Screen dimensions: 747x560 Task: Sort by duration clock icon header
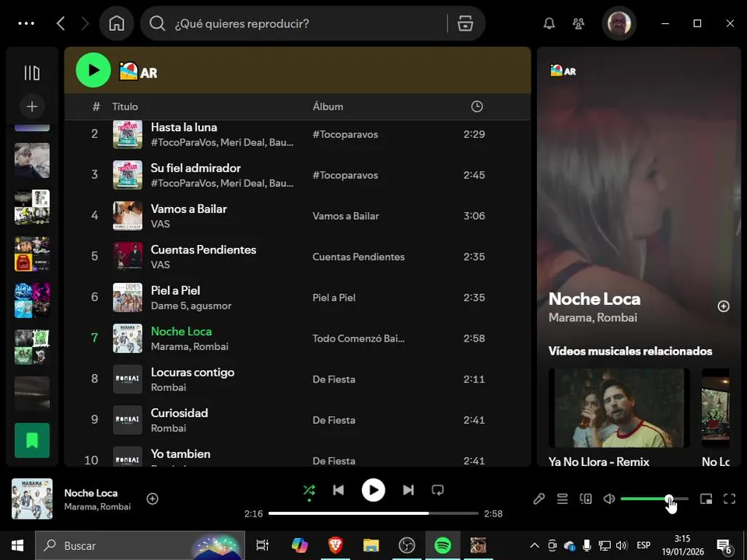[477, 107]
